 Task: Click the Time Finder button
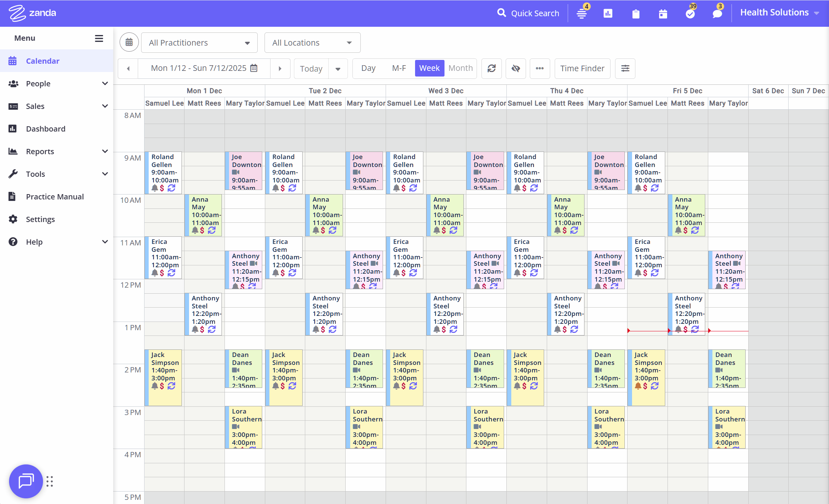coord(582,68)
